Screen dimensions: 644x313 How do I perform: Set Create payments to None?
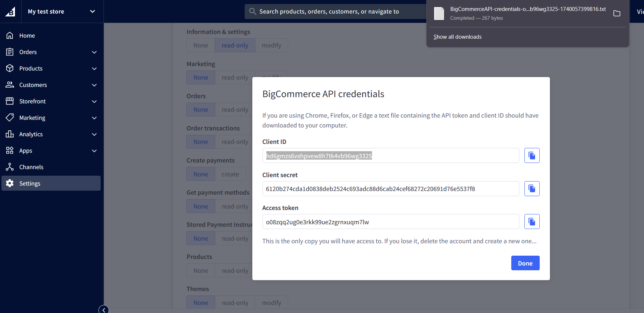pos(201,174)
